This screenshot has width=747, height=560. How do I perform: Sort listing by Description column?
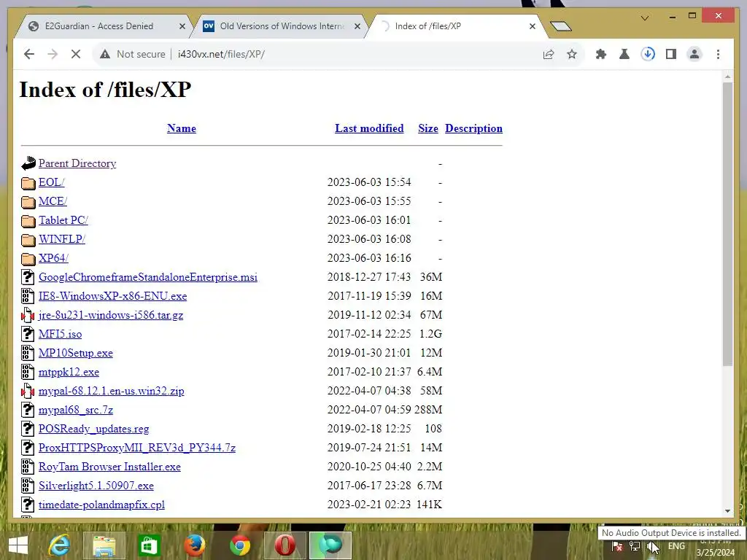[473, 128]
